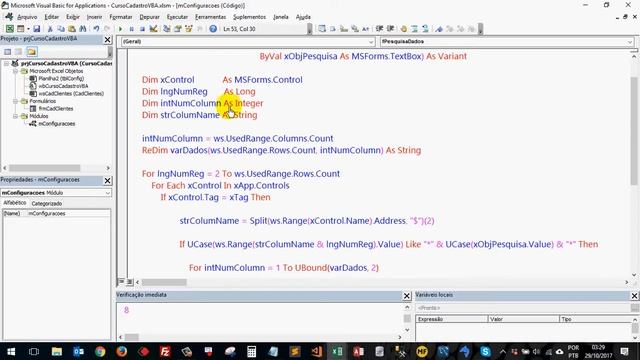Viewport: 640px width, 360px height.
Task: Open Google Chrome from the taskbar
Action: click(100, 351)
